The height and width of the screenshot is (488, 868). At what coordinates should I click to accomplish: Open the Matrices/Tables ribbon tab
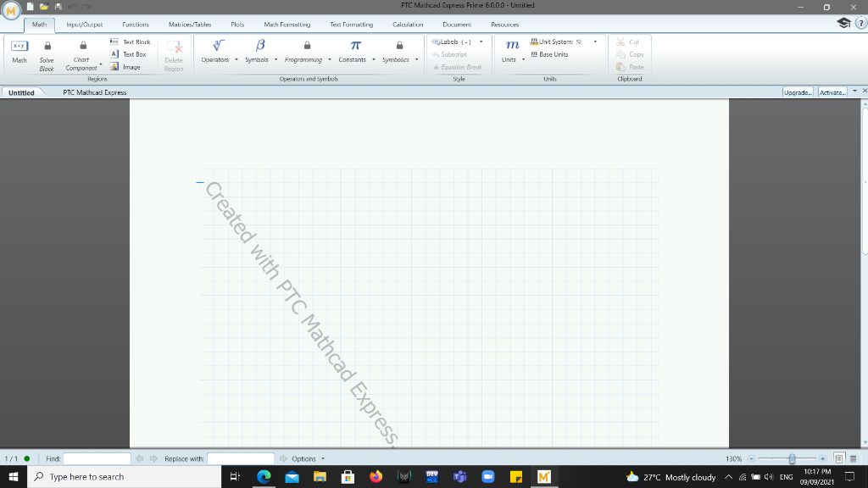[190, 25]
